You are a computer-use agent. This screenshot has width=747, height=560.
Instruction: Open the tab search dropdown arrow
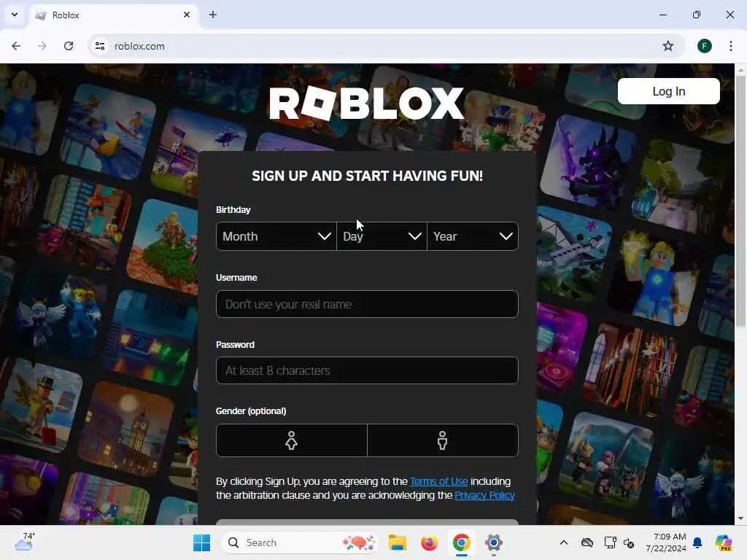click(x=15, y=15)
